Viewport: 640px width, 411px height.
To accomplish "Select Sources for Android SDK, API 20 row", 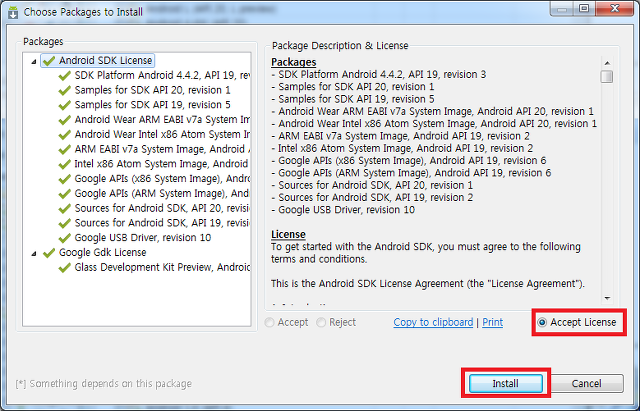I will [x=154, y=208].
